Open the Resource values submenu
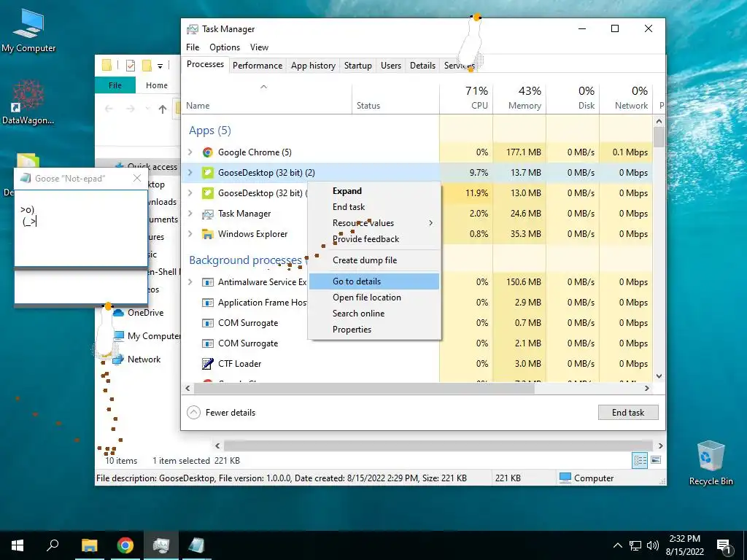The image size is (747, 560). (374, 223)
